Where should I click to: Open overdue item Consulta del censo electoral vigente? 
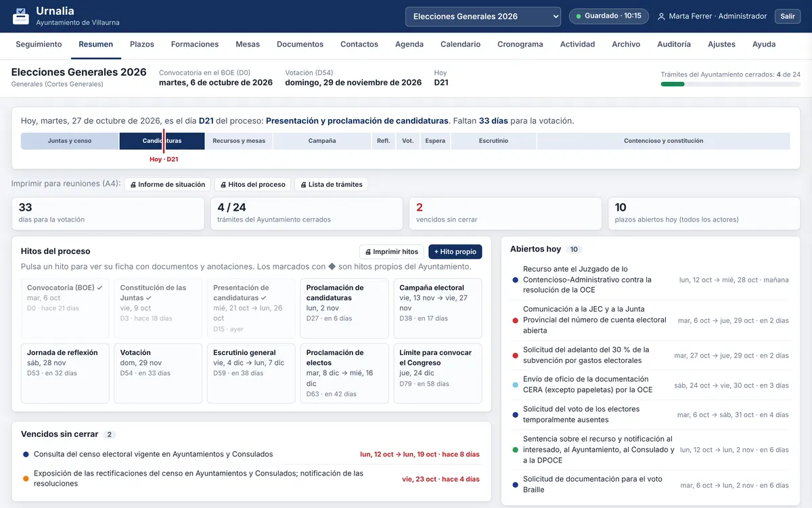(x=251, y=454)
